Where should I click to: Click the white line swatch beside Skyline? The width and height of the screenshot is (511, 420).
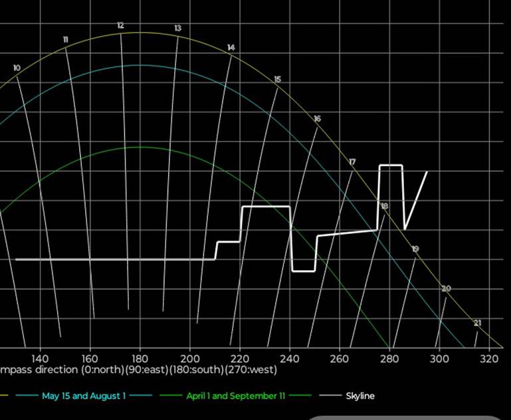click(331, 396)
